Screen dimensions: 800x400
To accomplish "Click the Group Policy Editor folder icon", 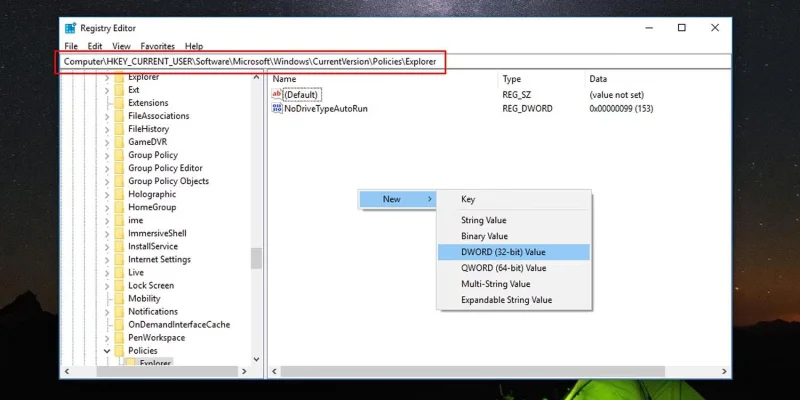I will point(119,168).
